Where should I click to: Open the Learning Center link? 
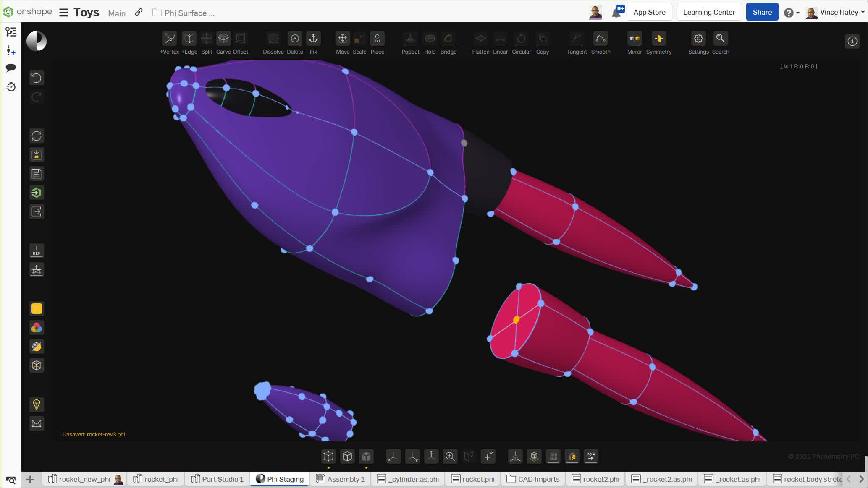(708, 12)
